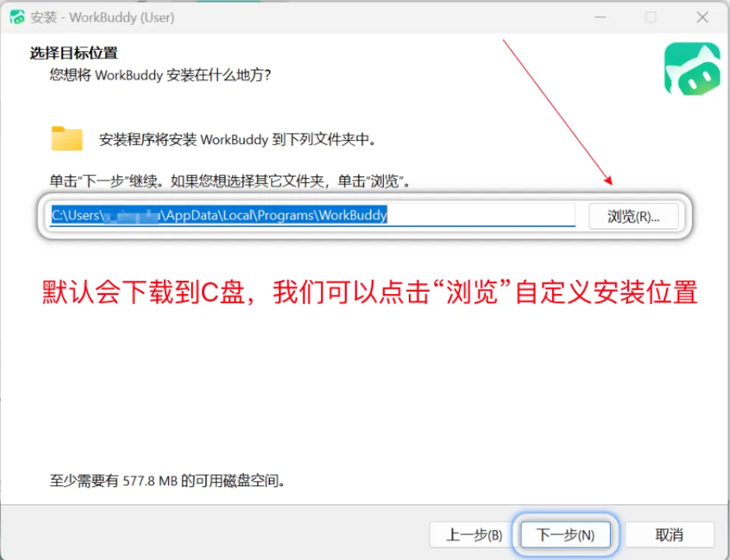Click the title text '安装 - WorkBuddy (User)'
730x560 pixels.
pyautogui.click(x=103, y=18)
